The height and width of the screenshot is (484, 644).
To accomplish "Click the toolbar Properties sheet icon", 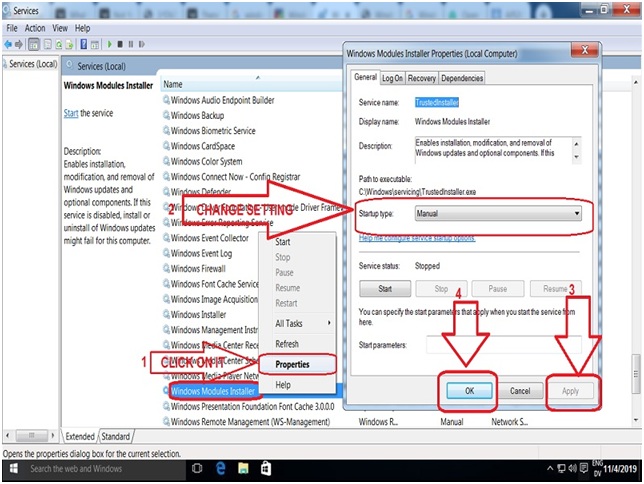I will coord(48,44).
